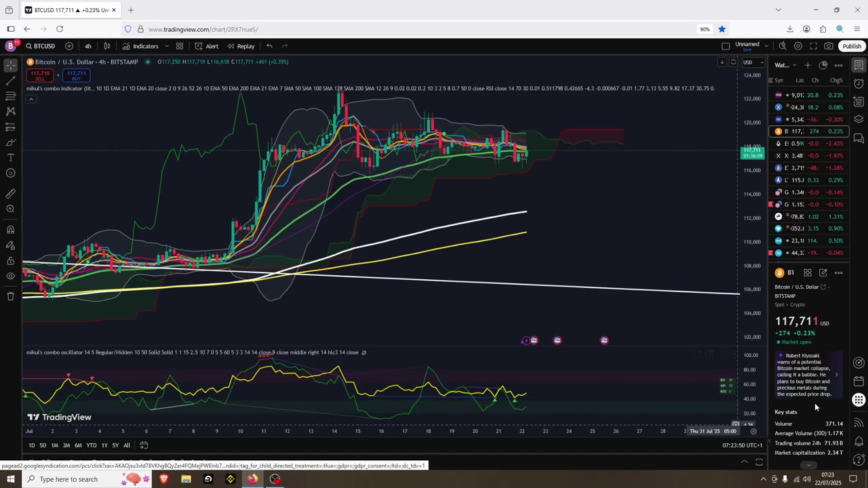The width and height of the screenshot is (868, 488).
Task: Select watchlist row showing -2.43% change
Action: click(807, 144)
